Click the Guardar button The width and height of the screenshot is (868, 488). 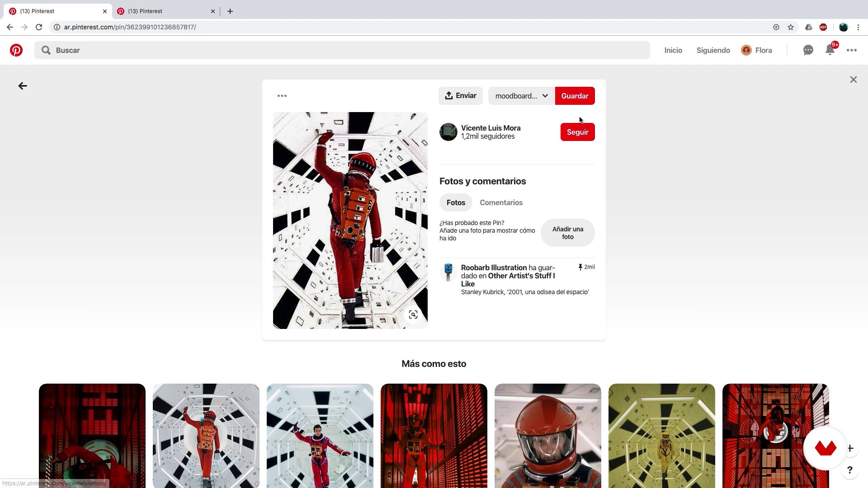pyautogui.click(x=575, y=96)
